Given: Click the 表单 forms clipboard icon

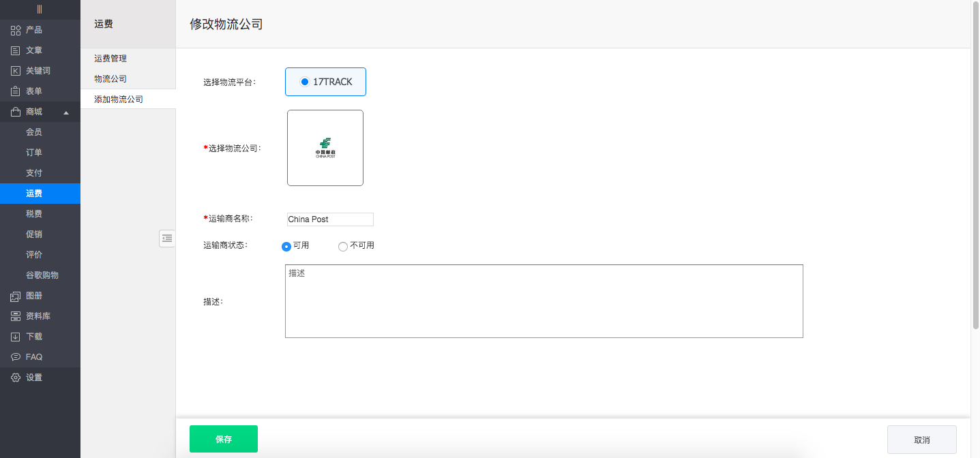Looking at the screenshot, I should (16, 91).
